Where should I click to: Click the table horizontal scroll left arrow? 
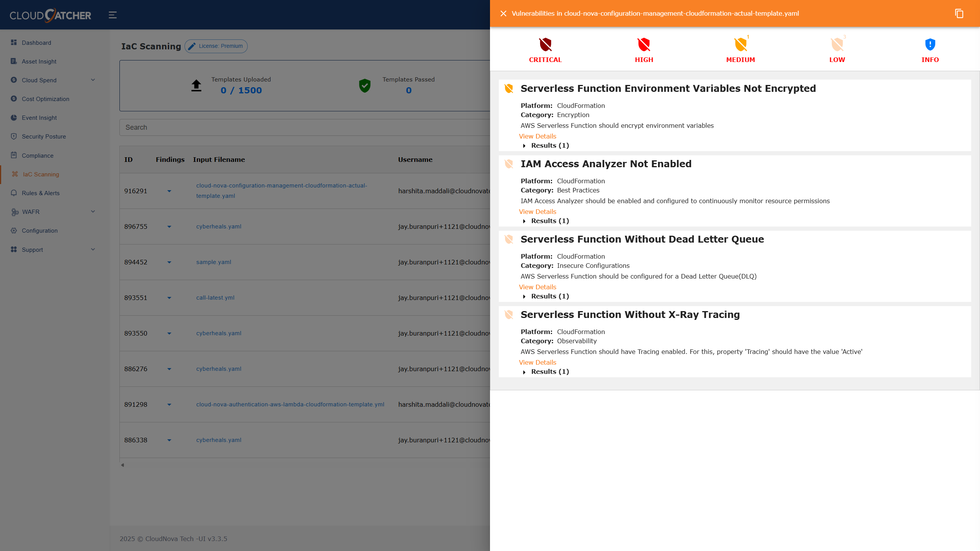click(122, 465)
